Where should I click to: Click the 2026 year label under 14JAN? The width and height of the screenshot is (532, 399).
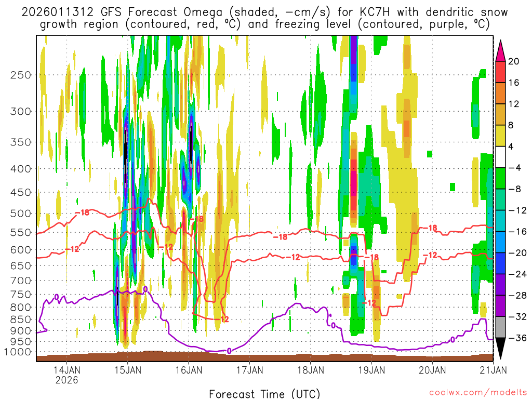[67, 380]
